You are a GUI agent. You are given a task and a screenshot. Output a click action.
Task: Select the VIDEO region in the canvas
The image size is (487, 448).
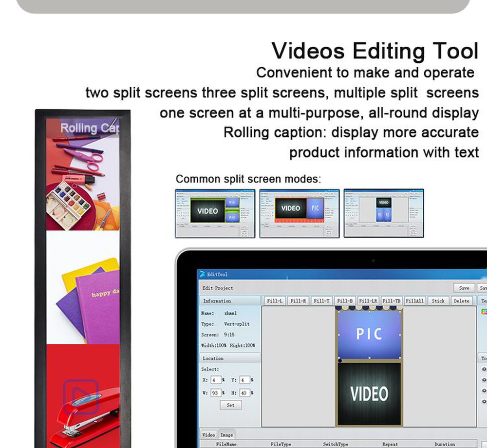(369, 393)
